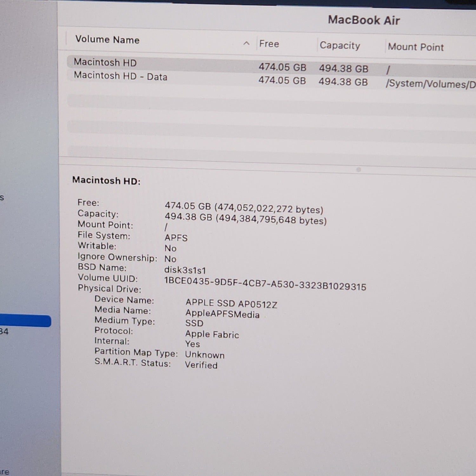Click the pane splitter handle dot
476x476 pixels.
coord(359,170)
